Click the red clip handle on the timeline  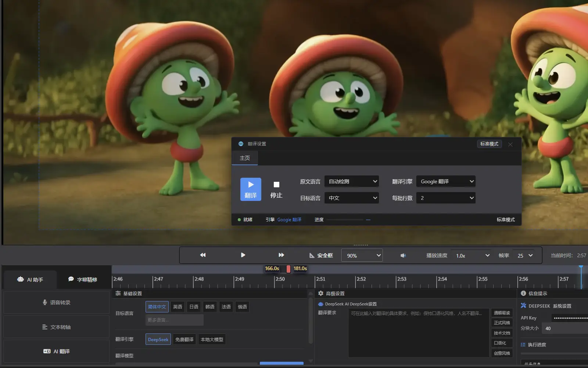(288, 269)
